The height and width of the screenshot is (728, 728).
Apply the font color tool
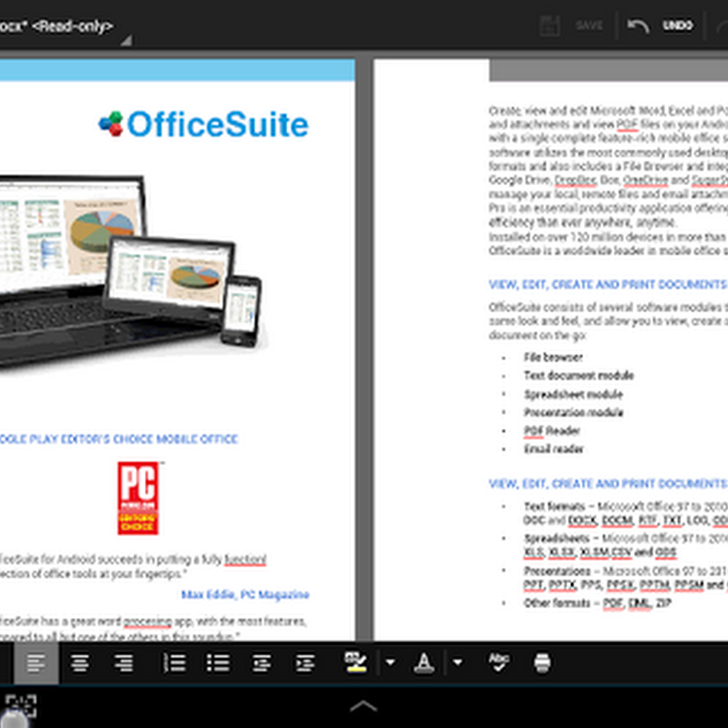tap(424, 662)
